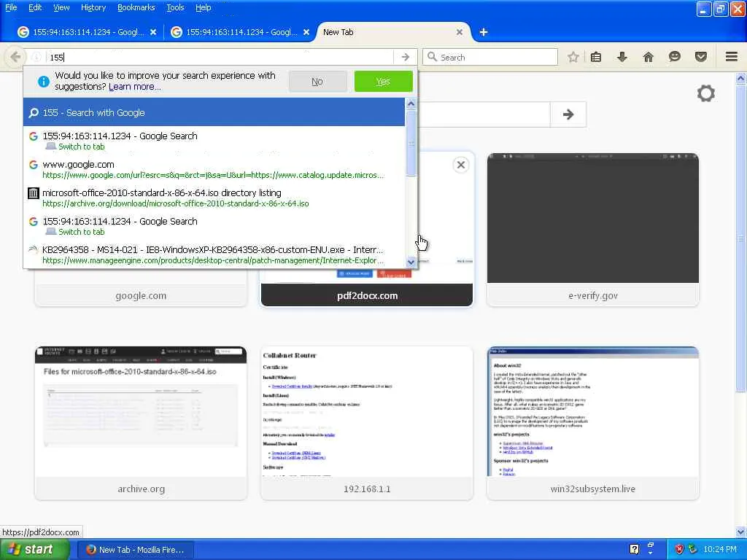Open the hamburger menu
The height and width of the screenshot is (560, 747).
(x=732, y=57)
